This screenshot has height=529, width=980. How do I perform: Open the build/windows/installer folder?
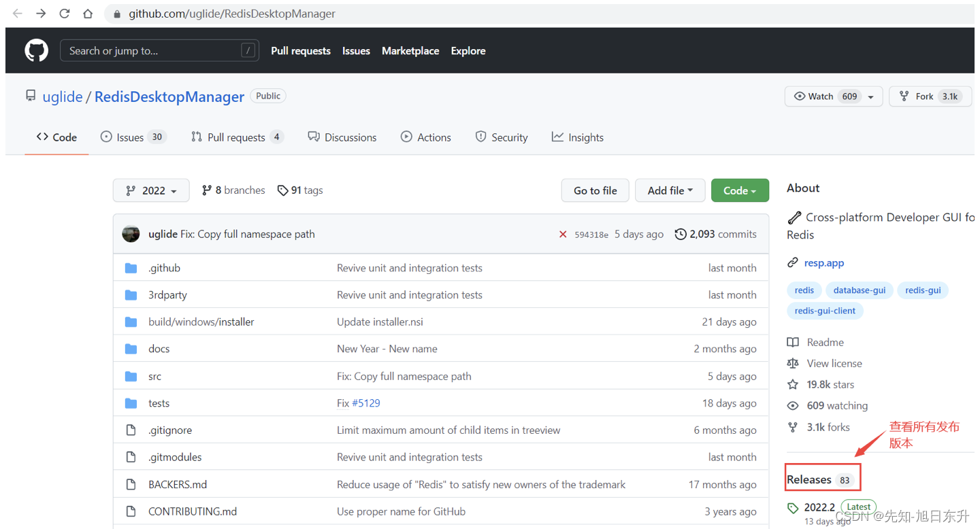coord(201,322)
